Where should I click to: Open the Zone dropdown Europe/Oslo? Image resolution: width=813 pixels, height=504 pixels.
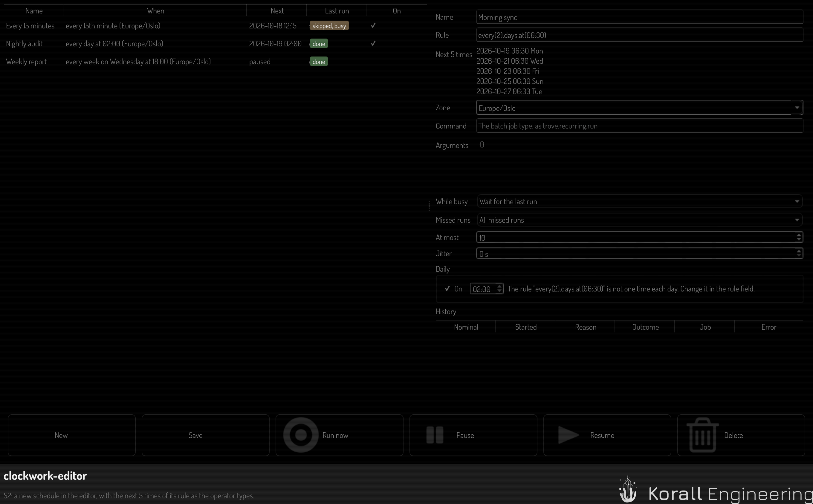639,107
